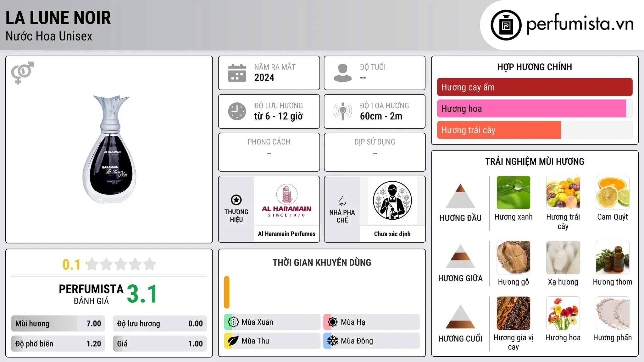Click the Trải Nghiệm Mùi Hương heading
The image size is (644, 362).
point(535,162)
